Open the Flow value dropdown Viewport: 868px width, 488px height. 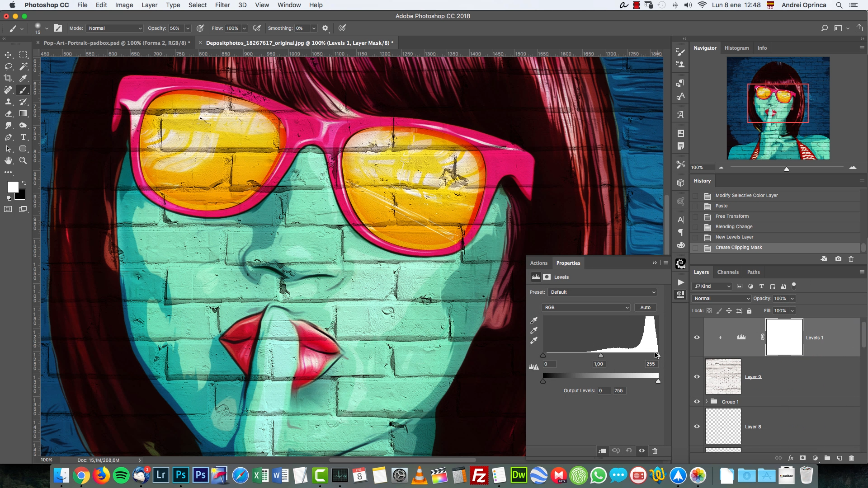coord(244,28)
